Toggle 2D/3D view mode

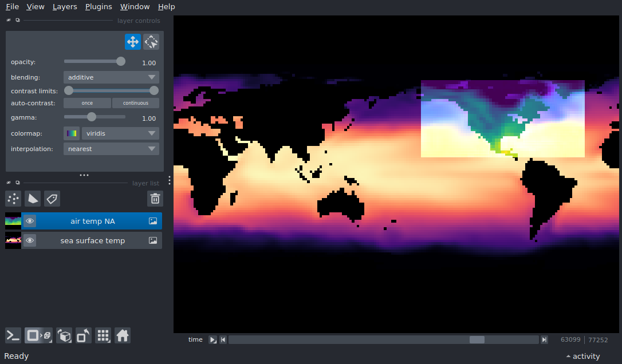tap(38, 335)
